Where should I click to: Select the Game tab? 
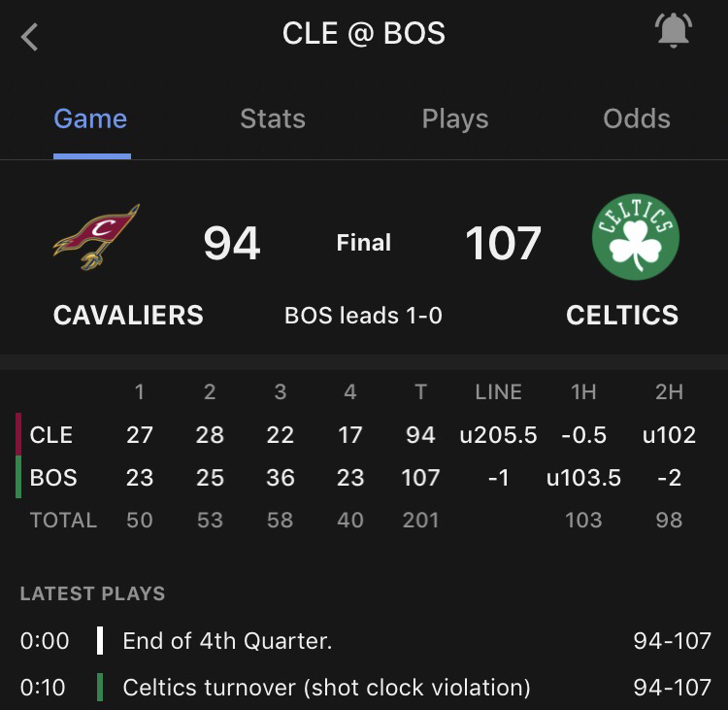[x=90, y=118]
